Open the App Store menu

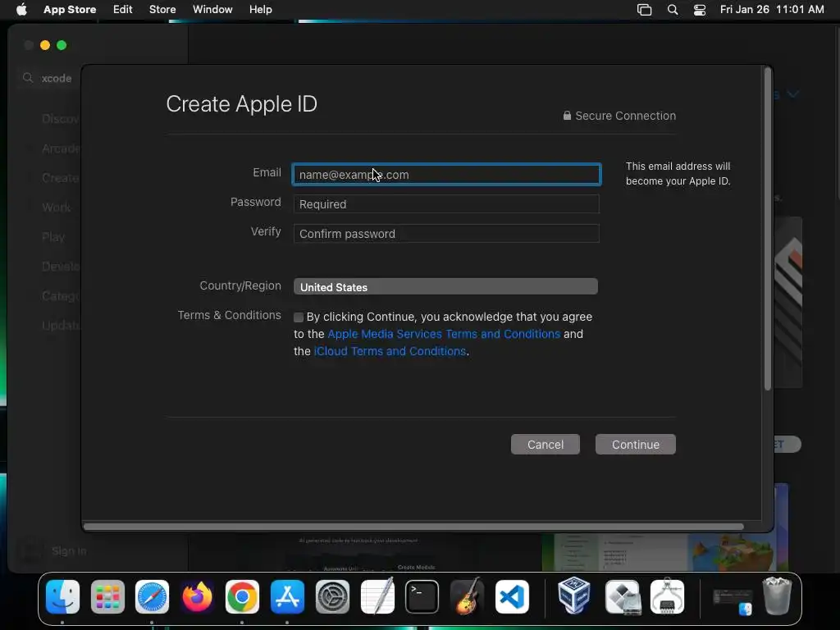[x=70, y=10]
